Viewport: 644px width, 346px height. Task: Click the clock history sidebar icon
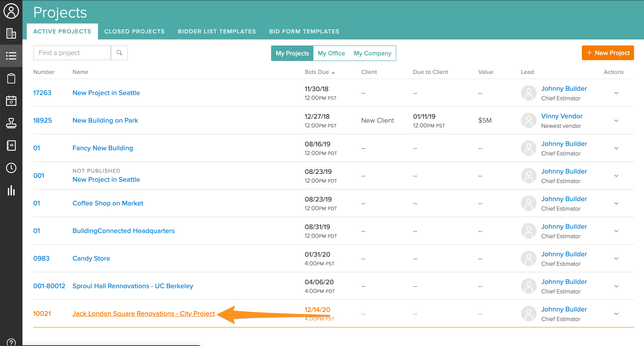[x=11, y=168]
